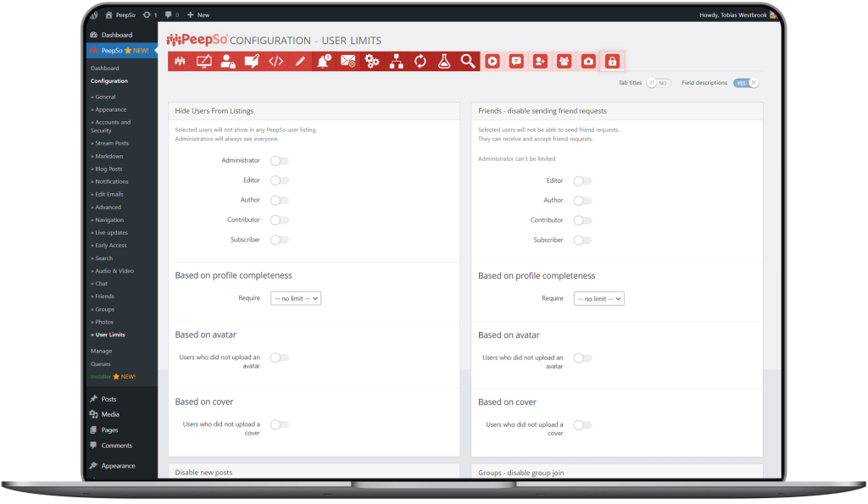This screenshot has width=868, height=504.
Task: Open General settings icon in PeepSo toolbar
Action: pyautogui.click(x=180, y=61)
